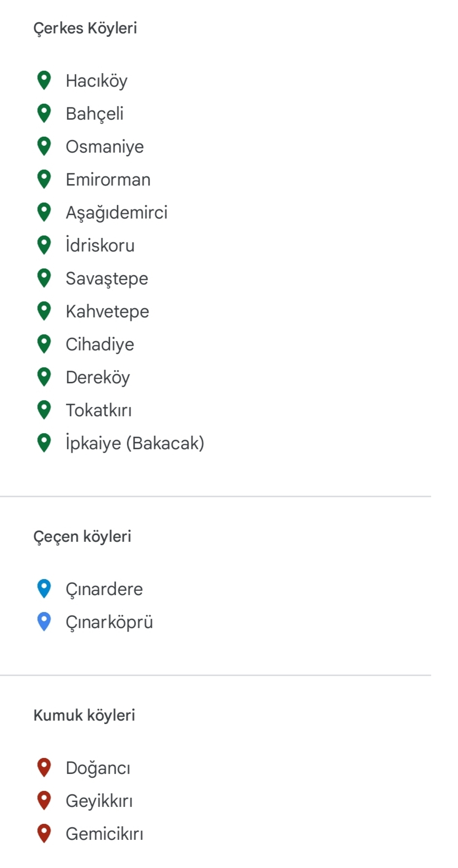This screenshot has height=868, width=458.
Task: Click the green pin beside Tokatkırı
Action: (x=44, y=410)
